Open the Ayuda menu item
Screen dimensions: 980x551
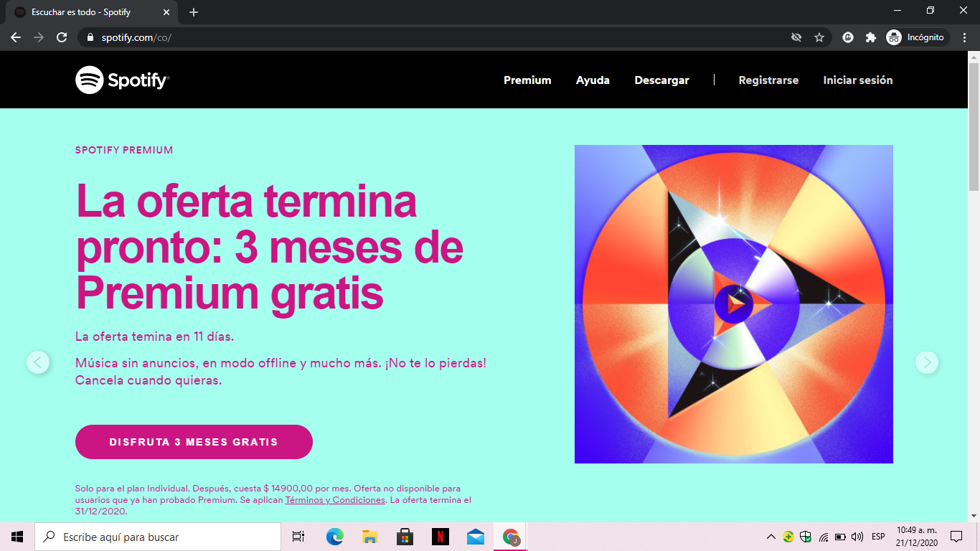click(x=593, y=80)
